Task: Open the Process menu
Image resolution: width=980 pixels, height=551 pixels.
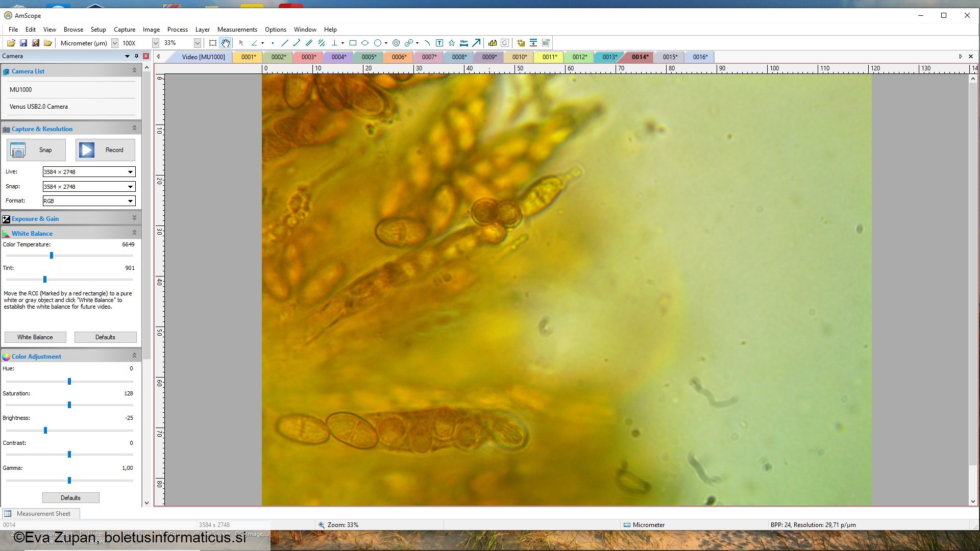Action: coord(178,30)
